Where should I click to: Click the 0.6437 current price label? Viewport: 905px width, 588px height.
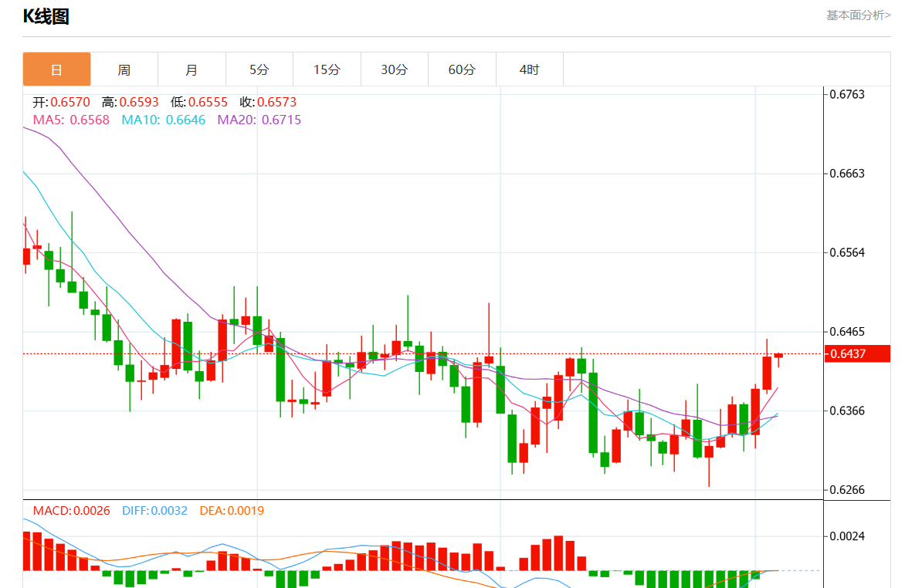click(857, 353)
